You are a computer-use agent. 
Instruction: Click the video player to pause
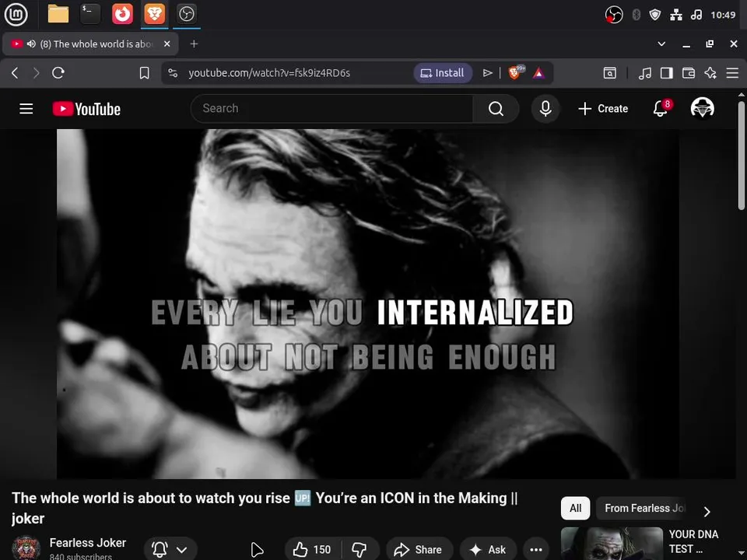pyautogui.click(x=368, y=304)
